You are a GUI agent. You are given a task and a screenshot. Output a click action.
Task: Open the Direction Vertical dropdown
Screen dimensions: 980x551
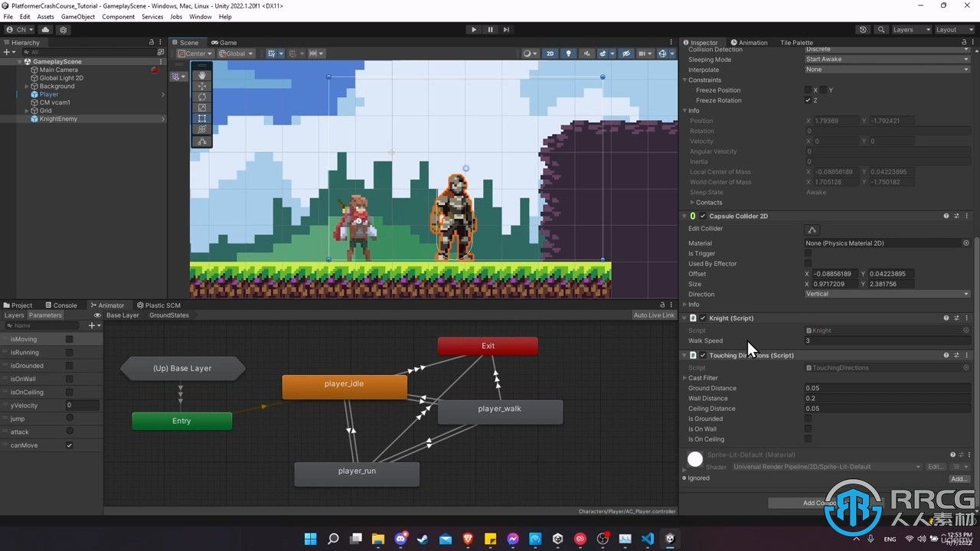coord(887,294)
